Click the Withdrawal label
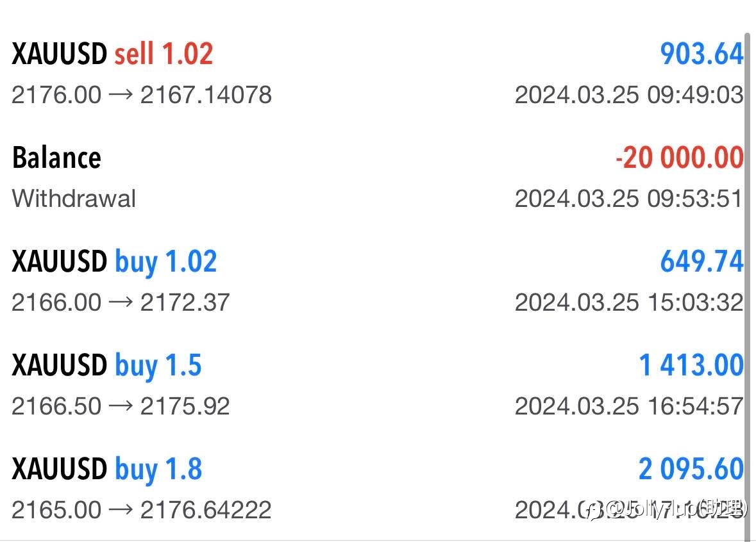 click(x=74, y=199)
